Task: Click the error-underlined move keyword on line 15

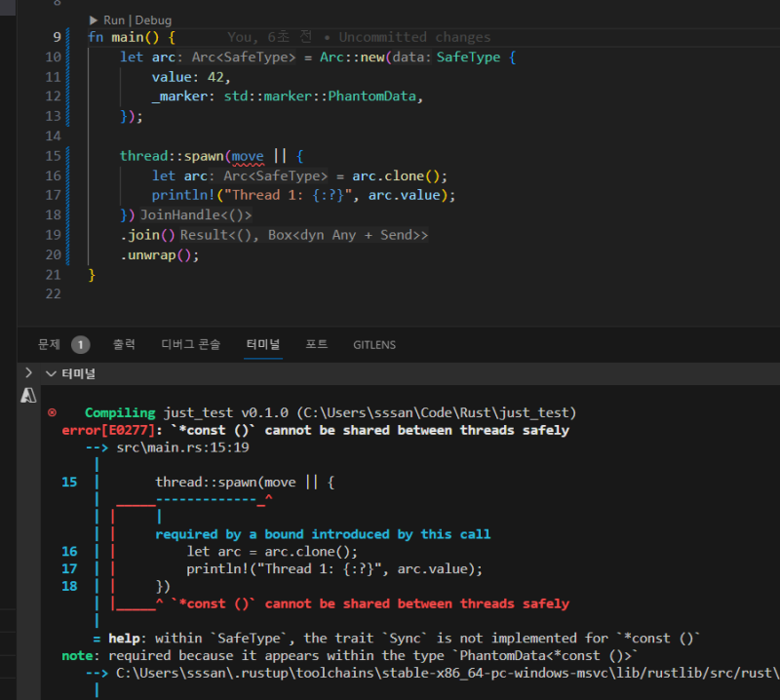Action: click(248, 156)
